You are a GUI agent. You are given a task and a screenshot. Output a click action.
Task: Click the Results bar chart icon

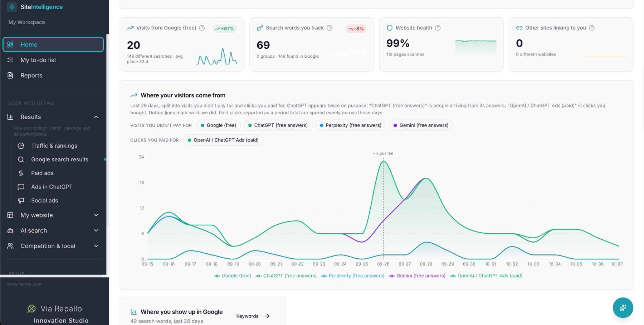pos(10,117)
